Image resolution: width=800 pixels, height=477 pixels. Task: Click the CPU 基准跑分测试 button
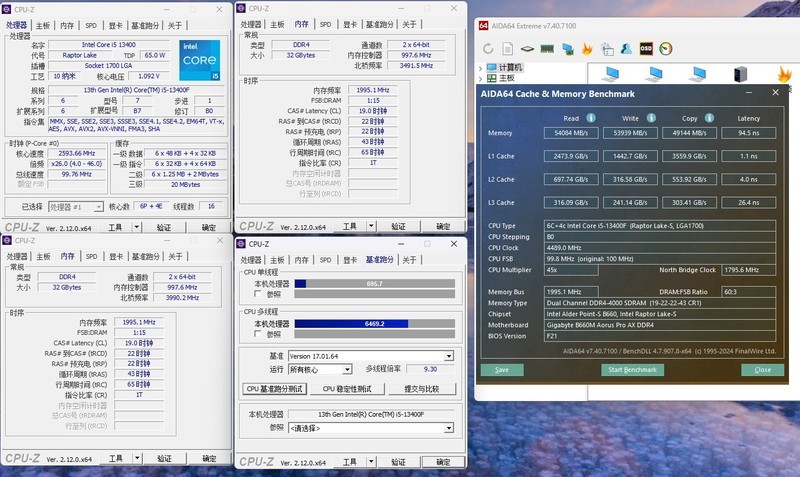pyautogui.click(x=274, y=389)
